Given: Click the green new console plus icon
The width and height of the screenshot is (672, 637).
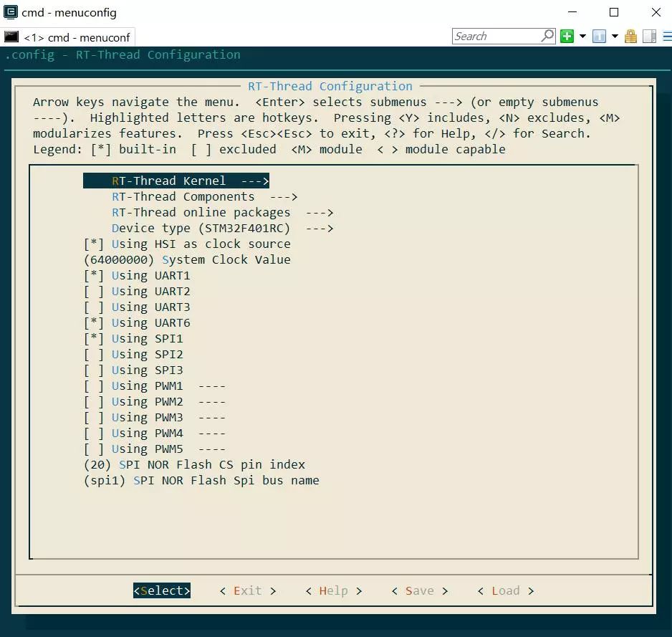Looking at the screenshot, I should 567,37.
